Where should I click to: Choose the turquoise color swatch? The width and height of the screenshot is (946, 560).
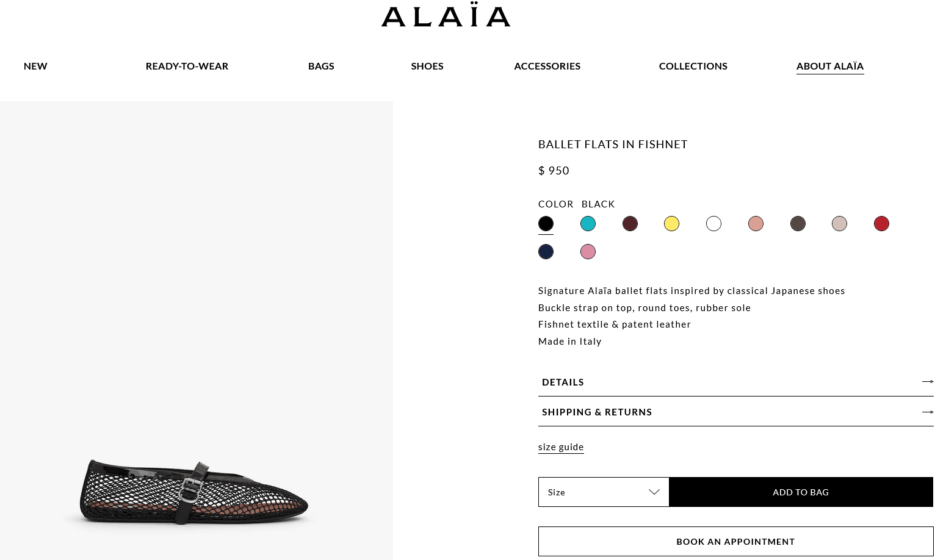588,224
